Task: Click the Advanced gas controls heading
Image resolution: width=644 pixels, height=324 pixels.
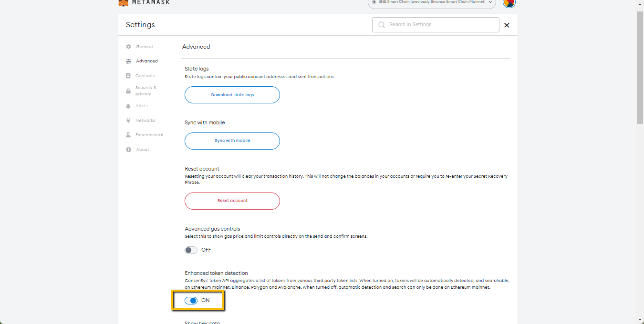Action: pyautogui.click(x=212, y=229)
